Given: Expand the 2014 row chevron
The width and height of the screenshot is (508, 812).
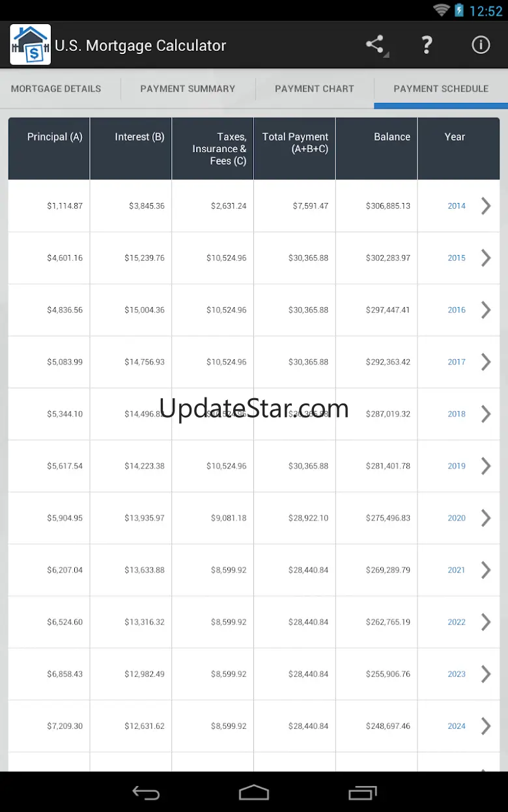Looking at the screenshot, I should pos(486,206).
